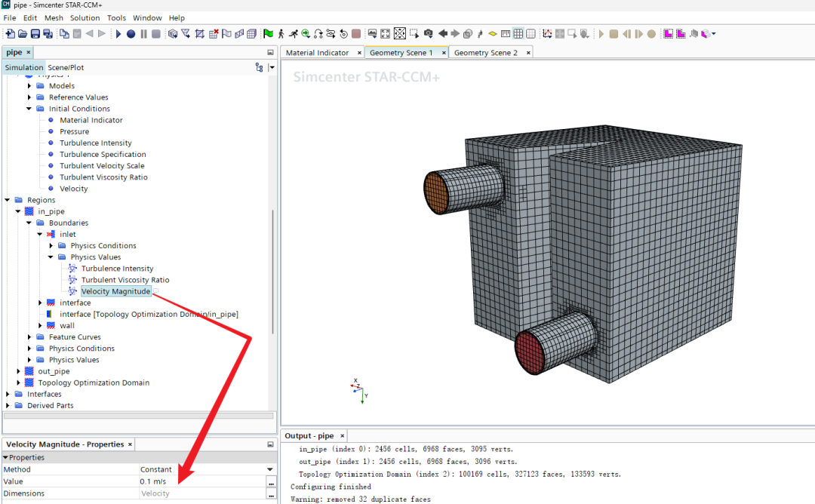Click the running figure Run icon
The width and height of the screenshot is (815, 504).
(x=294, y=34)
